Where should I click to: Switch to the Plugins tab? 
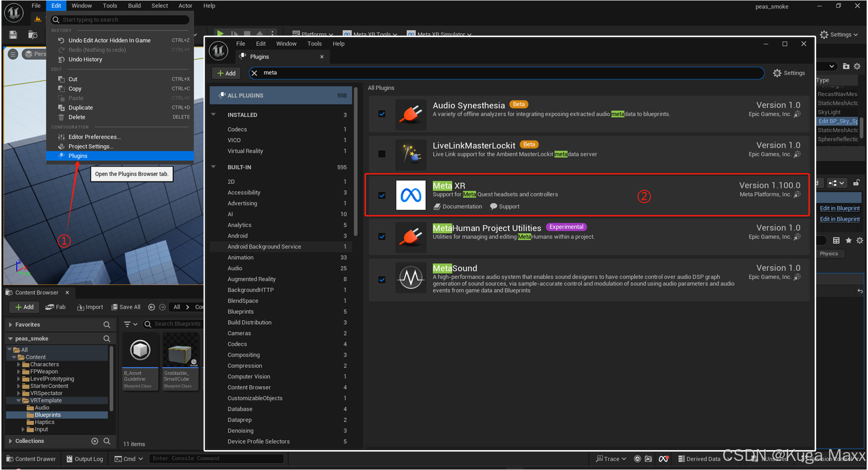coord(282,57)
